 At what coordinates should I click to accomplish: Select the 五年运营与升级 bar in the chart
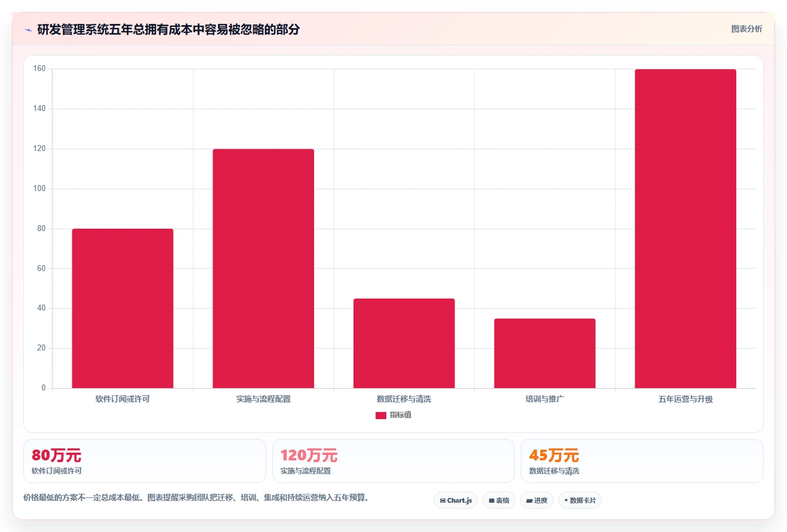click(685, 229)
